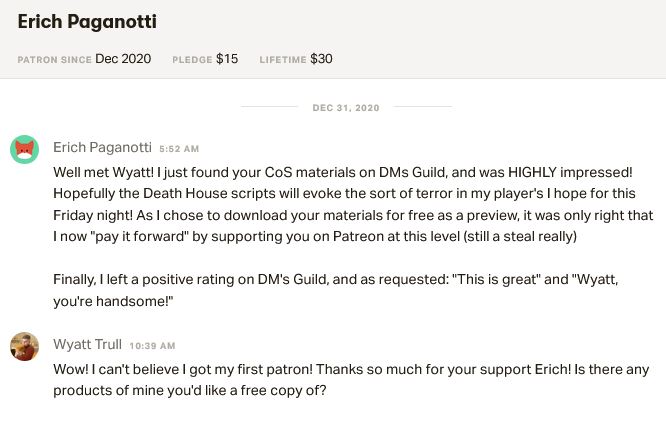Select the $15 pledge amount

tap(227, 59)
